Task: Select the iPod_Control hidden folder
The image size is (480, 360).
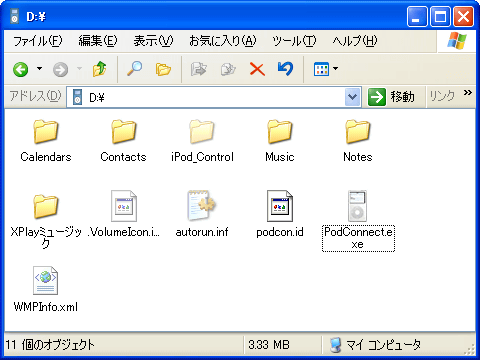Action: (x=202, y=141)
